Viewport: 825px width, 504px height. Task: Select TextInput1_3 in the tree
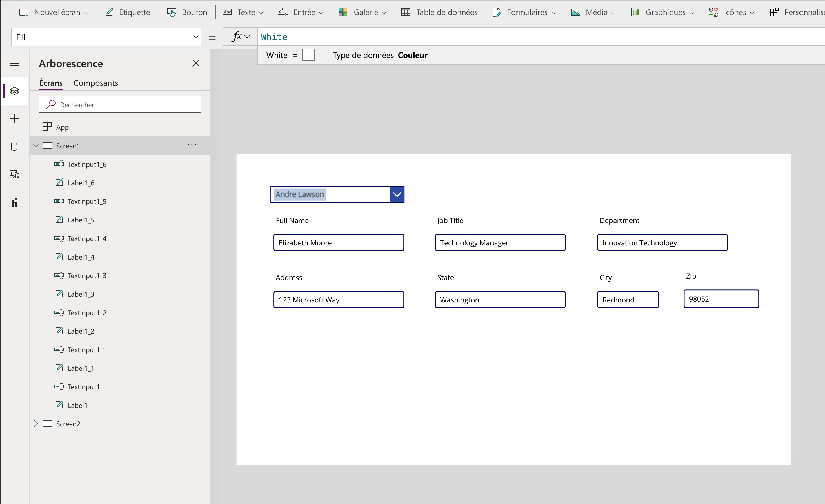point(120,275)
